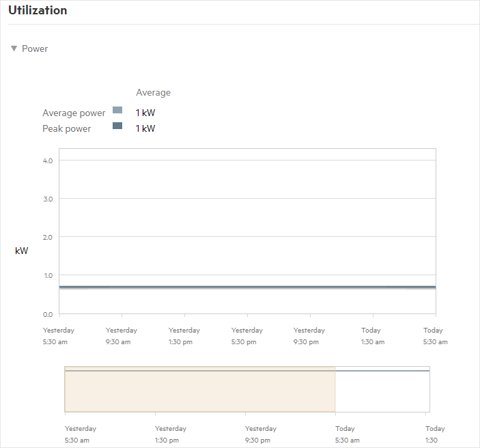This screenshot has height=448, width=480.
Task: Click Yesterday 5:30 pm main chart axis label
Action: (247, 336)
